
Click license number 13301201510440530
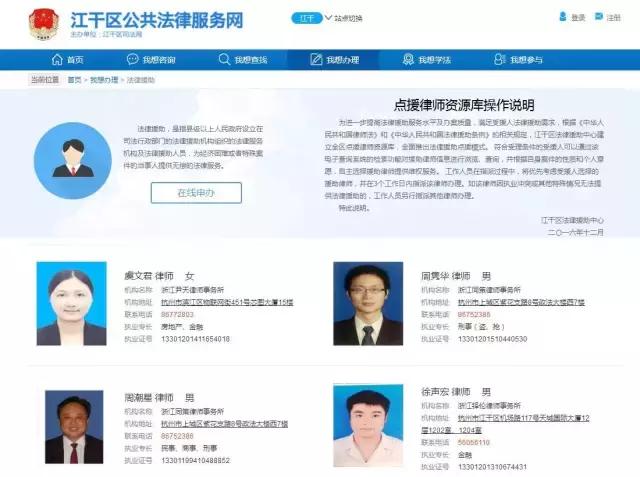[x=493, y=339]
